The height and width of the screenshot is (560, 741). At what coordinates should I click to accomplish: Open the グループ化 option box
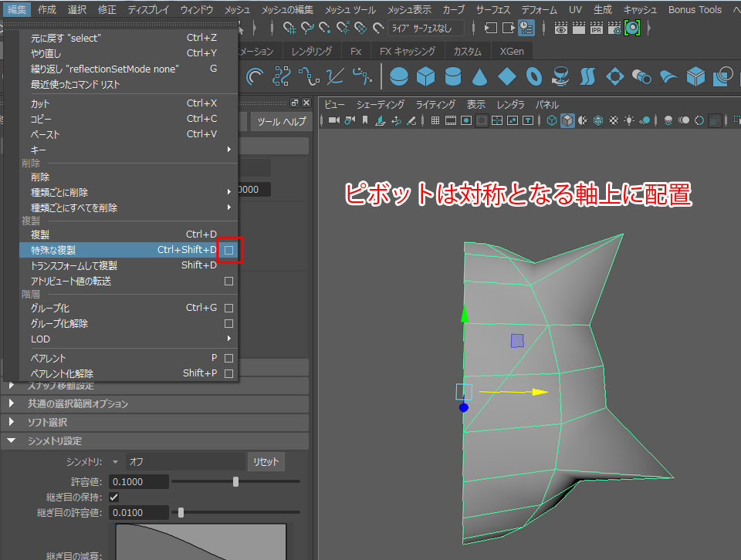click(x=229, y=308)
